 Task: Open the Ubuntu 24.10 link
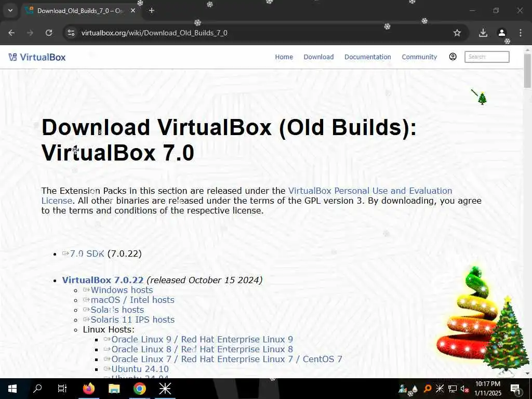pyautogui.click(x=140, y=369)
